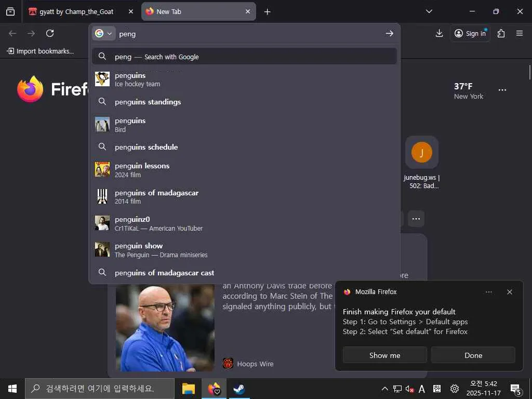Open the Firefox View tab list icon
The width and height of the screenshot is (532, 399).
10,11
